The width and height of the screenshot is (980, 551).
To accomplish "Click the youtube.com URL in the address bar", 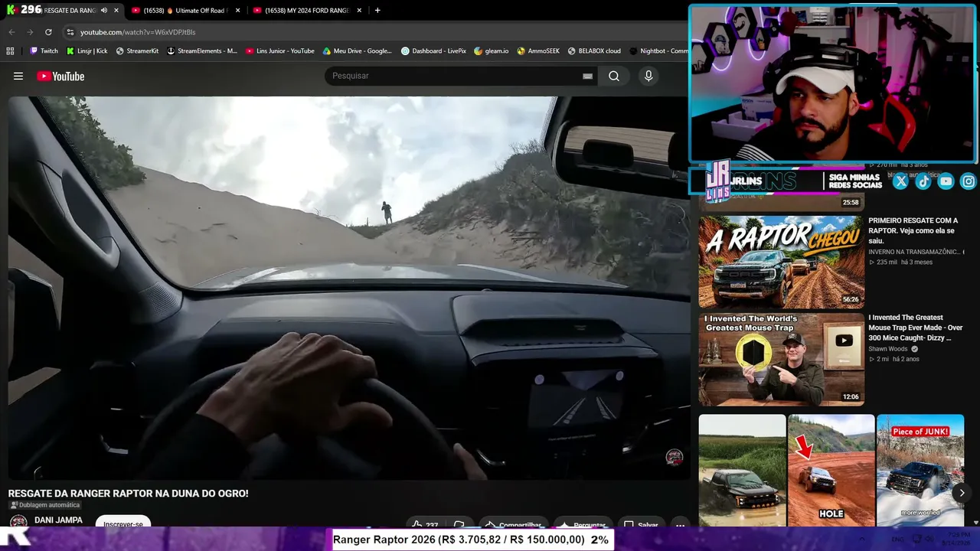I will pos(138,32).
